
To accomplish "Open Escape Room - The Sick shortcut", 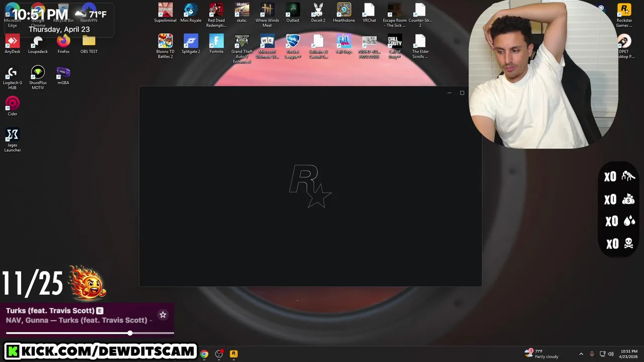I will 394,15.
